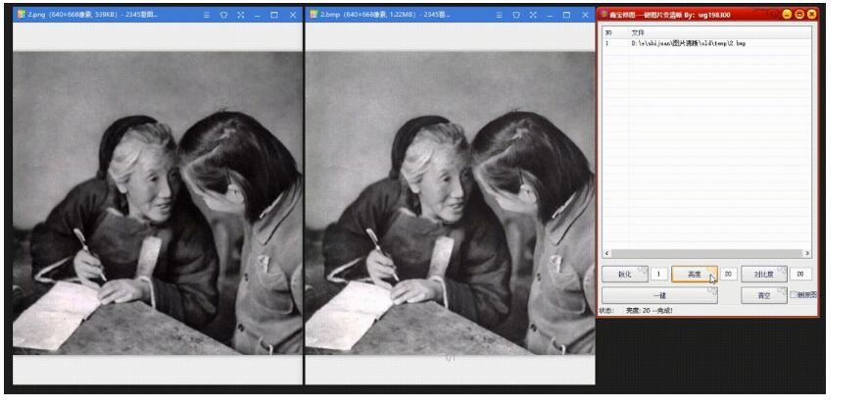
Task: Open the menu icon in 2.bmp viewer
Action: [500, 16]
